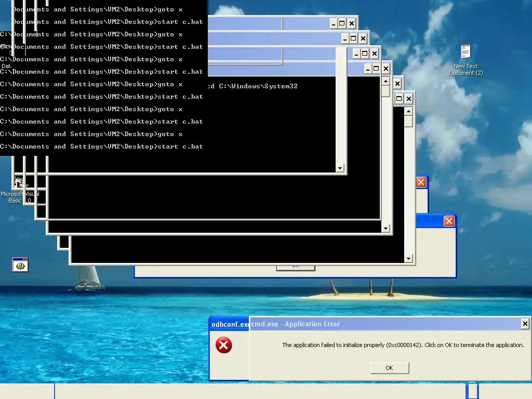Viewport: 532px width, 399px height.
Task: Click scroll-down arrow of the rightmost console scrollbar
Action: point(408,259)
